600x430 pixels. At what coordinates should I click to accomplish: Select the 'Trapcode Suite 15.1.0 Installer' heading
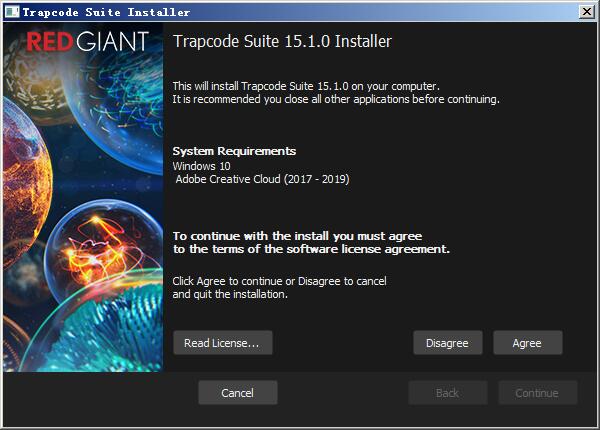[x=282, y=41]
